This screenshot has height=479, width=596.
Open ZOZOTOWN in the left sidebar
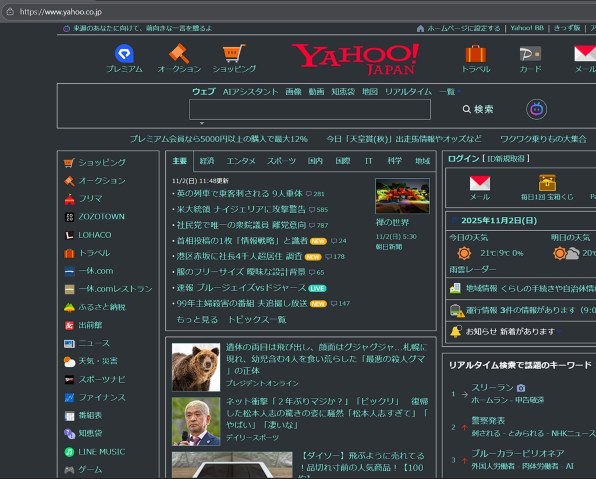click(101, 217)
